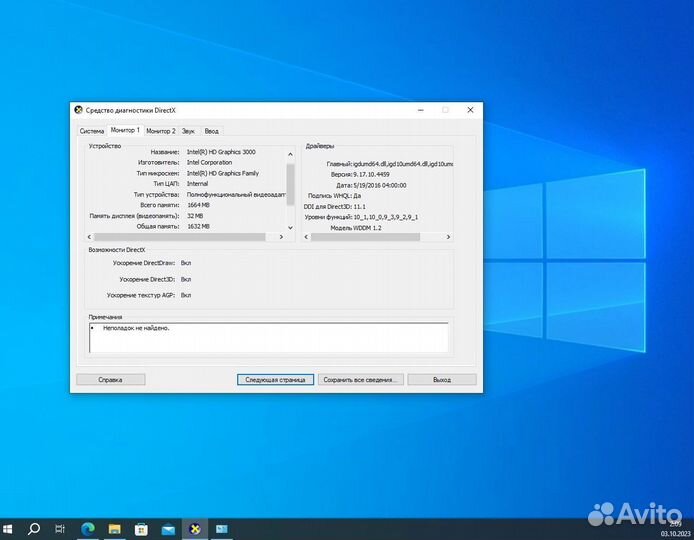The height and width of the screenshot is (540, 694).
Task: Click device list left scroll arrow
Action: (x=90, y=237)
